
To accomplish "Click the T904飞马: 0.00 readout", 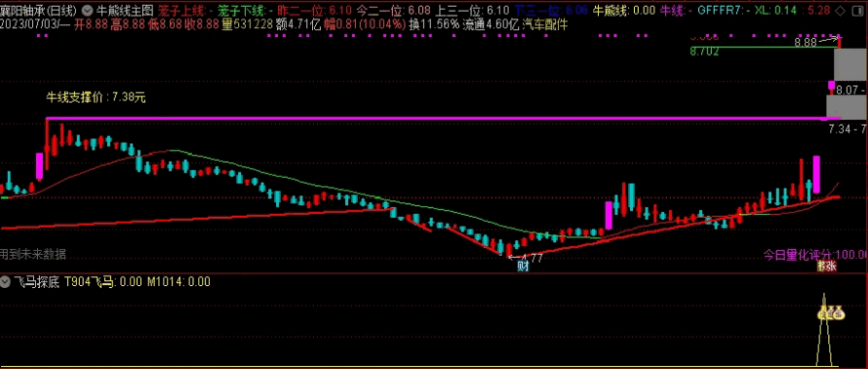I will pos(103,281).
